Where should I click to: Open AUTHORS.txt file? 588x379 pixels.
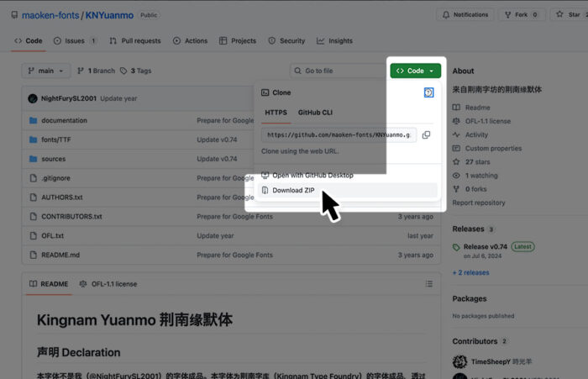pyautogui.click(x=62, y=197)
